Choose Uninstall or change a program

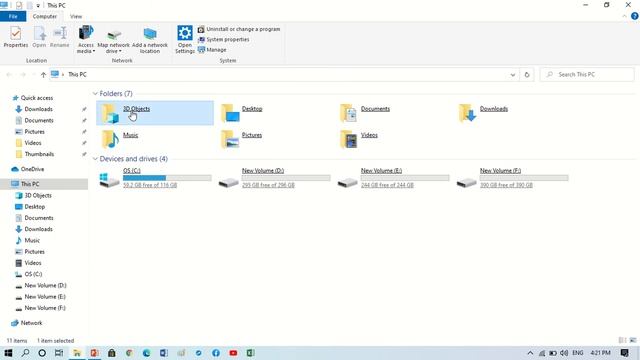239,29
